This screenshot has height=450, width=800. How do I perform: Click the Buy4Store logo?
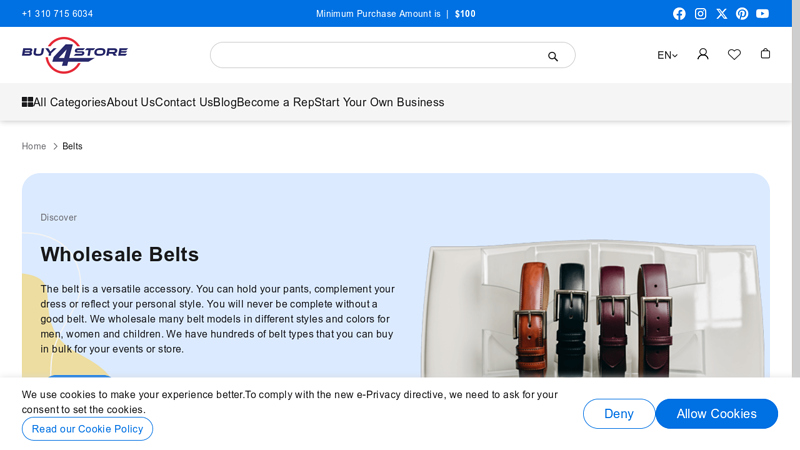click(75, 54)
